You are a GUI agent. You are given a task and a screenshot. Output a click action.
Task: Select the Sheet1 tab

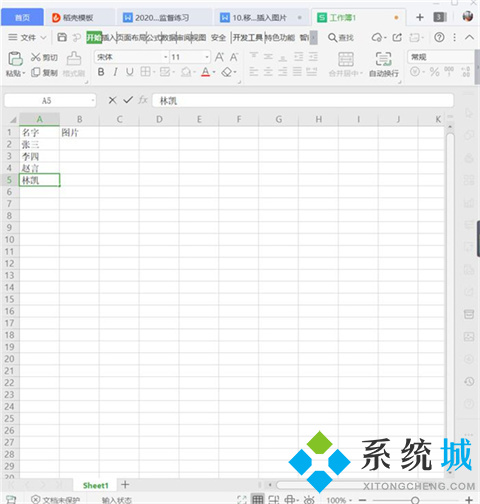[x=95, y=485]
